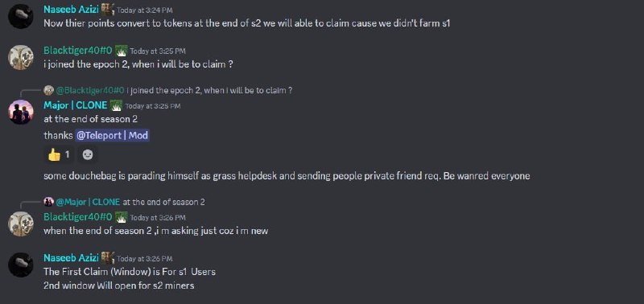Click the small reply avatar beside @Major | CLONE
644x304 pixels.
(x=49, y=202)
